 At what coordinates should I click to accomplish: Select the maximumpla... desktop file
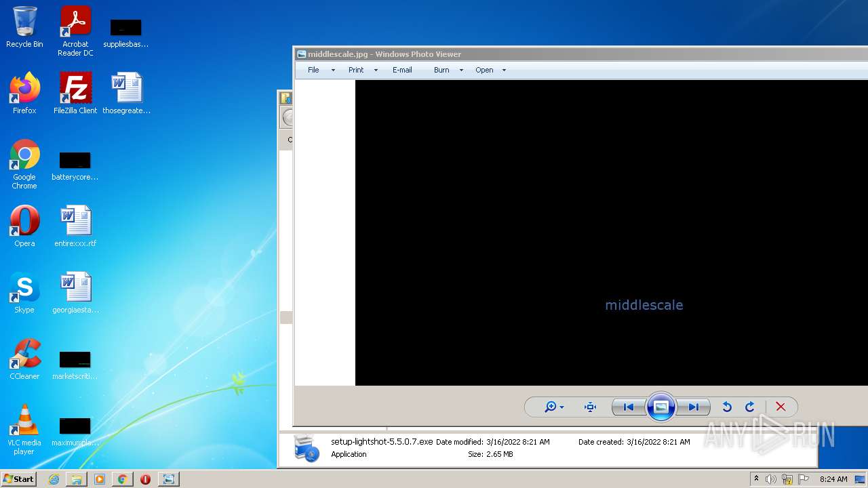pyautogui.click(x=75, y=431)
